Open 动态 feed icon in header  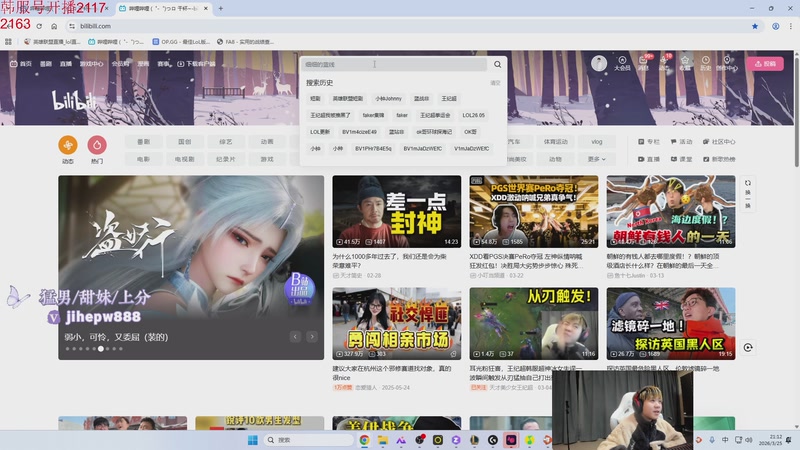pos(664,63)
